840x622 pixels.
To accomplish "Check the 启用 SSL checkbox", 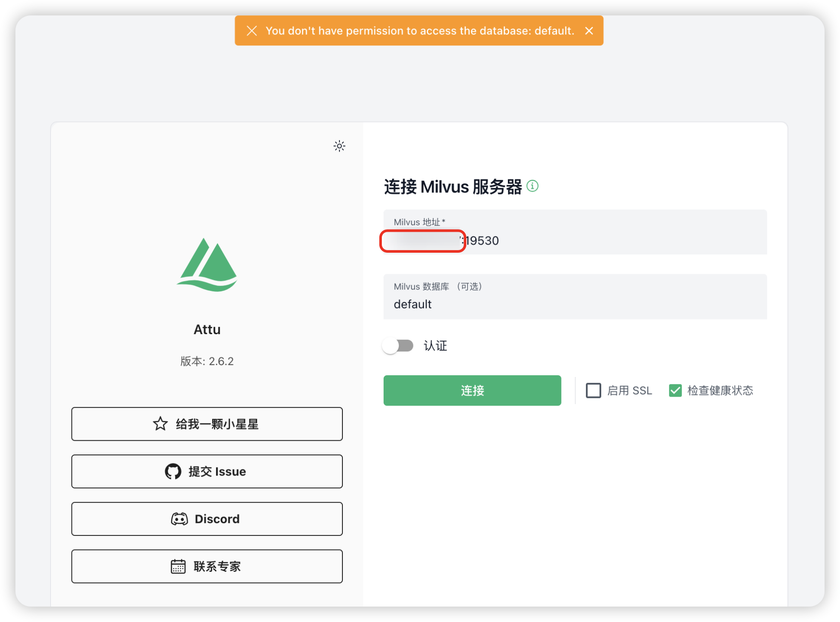I will pyautogui.click(x=593, y=390).
